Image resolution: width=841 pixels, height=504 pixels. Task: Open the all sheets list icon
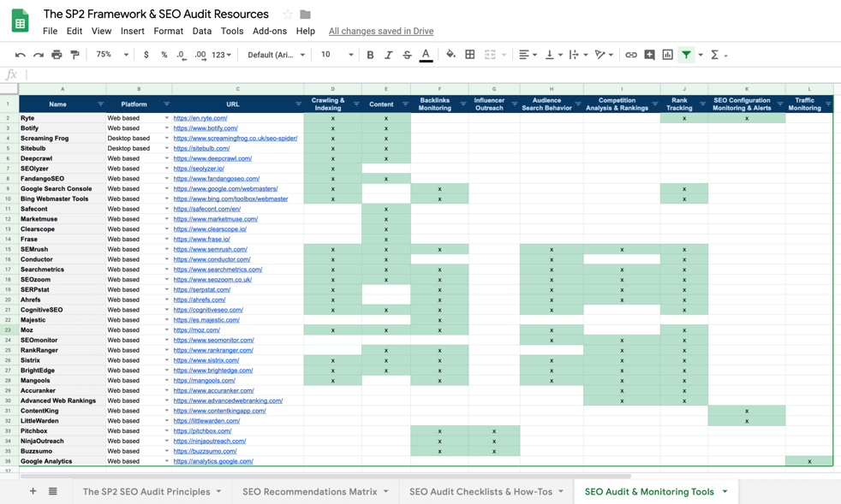pos(52,491)
